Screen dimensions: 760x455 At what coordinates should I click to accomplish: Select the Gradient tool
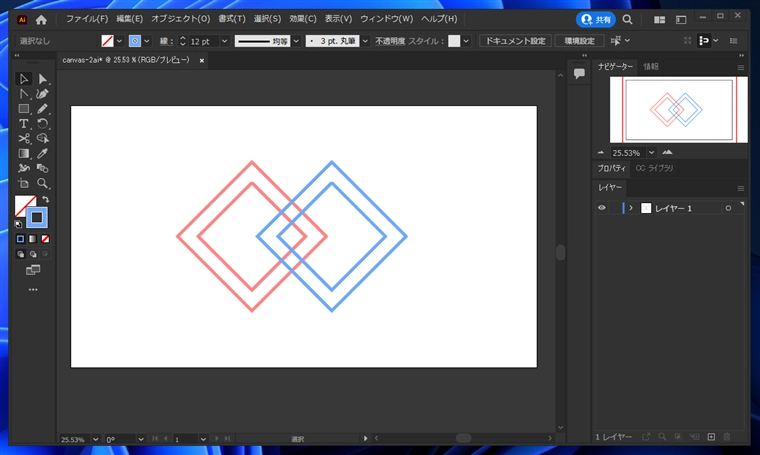click(23, 154)
